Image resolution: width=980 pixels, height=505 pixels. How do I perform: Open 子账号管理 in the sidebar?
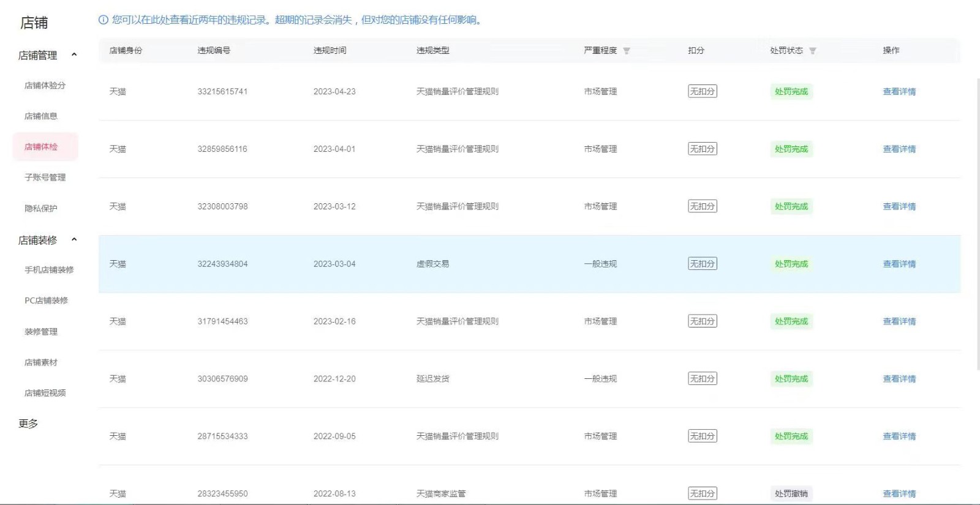coord(45,178)
